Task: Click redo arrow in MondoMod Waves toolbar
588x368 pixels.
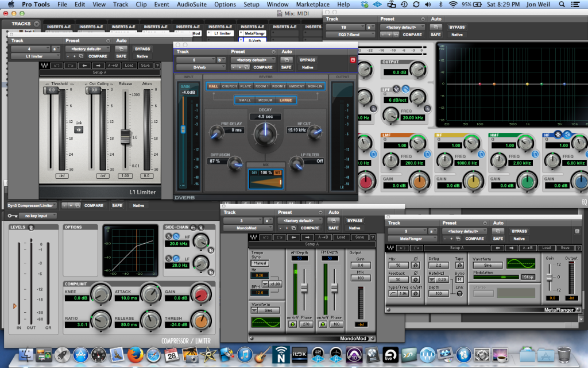Action: coord(279,237)
